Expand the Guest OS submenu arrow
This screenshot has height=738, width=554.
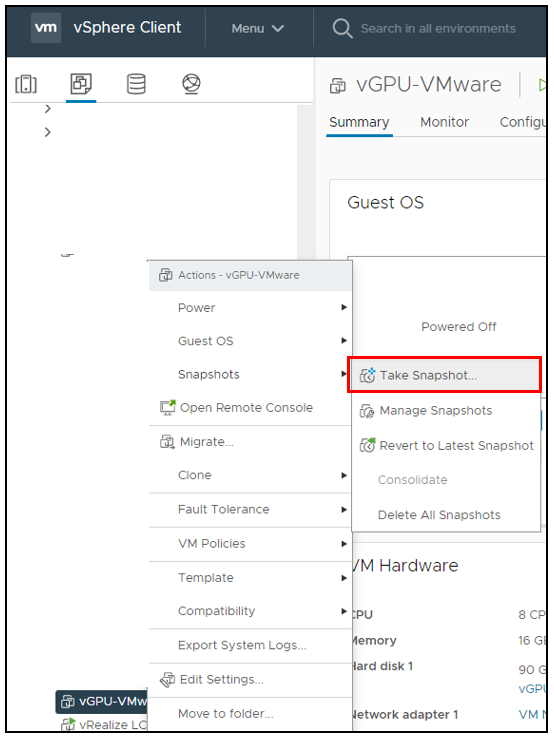[344, 340]
